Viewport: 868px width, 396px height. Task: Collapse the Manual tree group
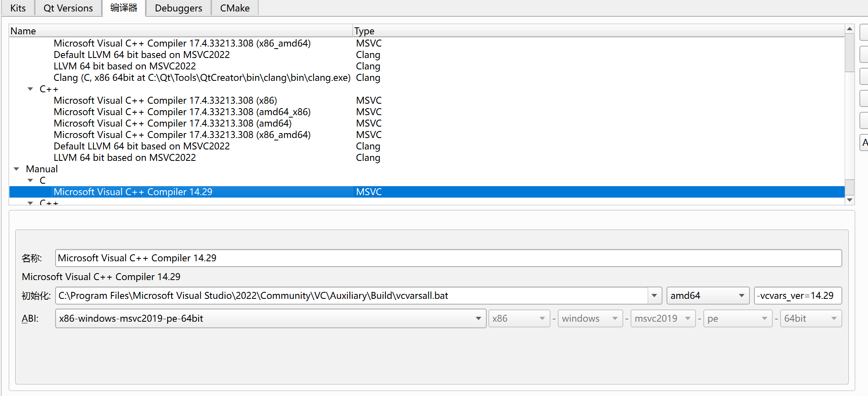(17, 169)
